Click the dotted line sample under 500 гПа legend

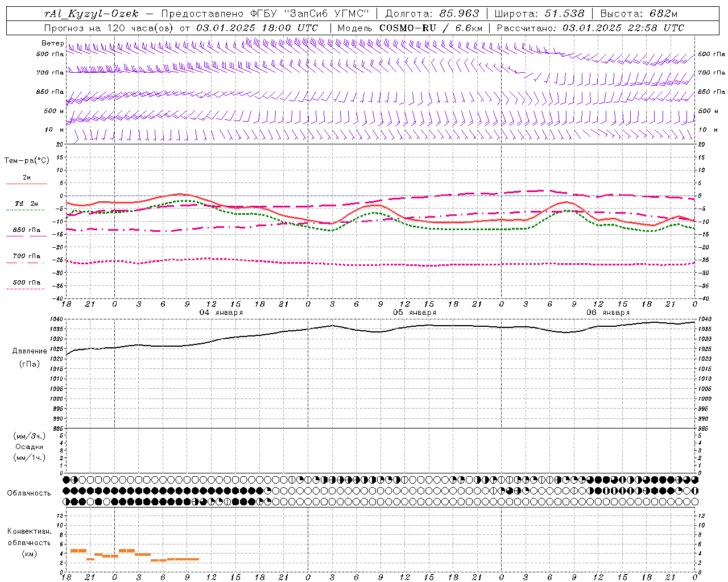tap(26, 289)
